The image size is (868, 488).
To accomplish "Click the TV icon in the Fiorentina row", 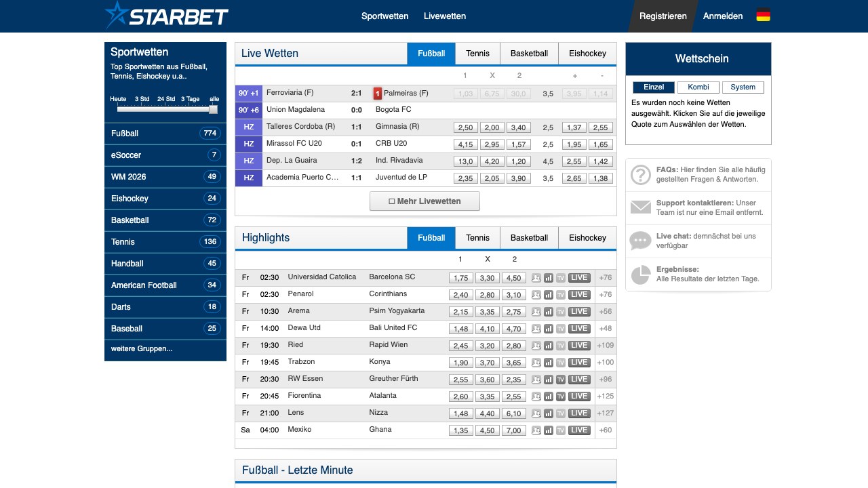I will coord(561,396).
